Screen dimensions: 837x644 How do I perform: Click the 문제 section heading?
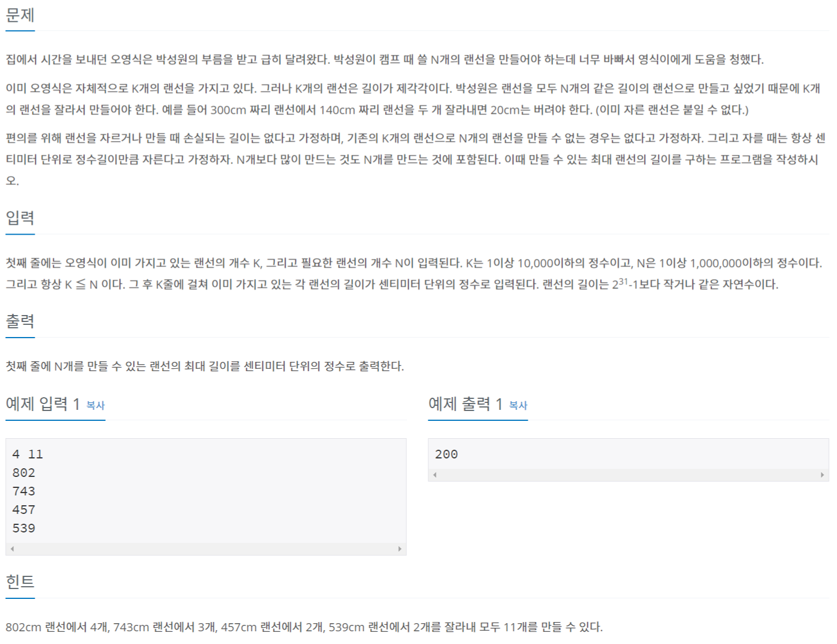pos(20,14)
